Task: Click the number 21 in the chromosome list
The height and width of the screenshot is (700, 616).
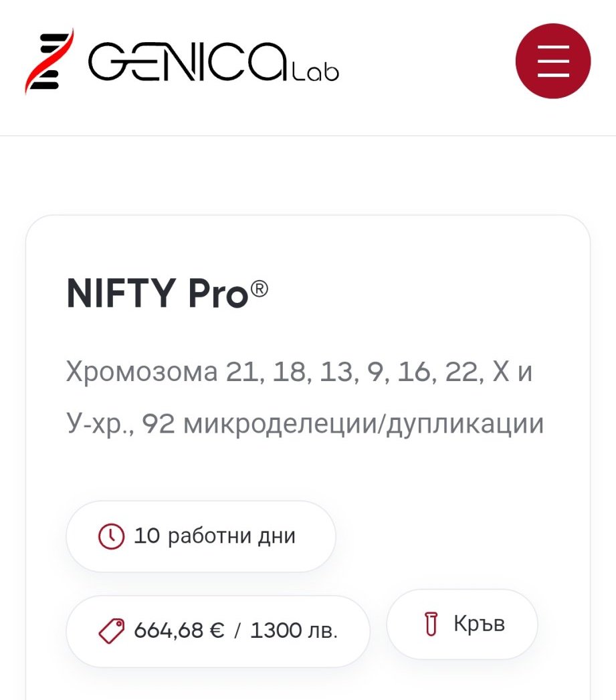Action: coord(242,372)
